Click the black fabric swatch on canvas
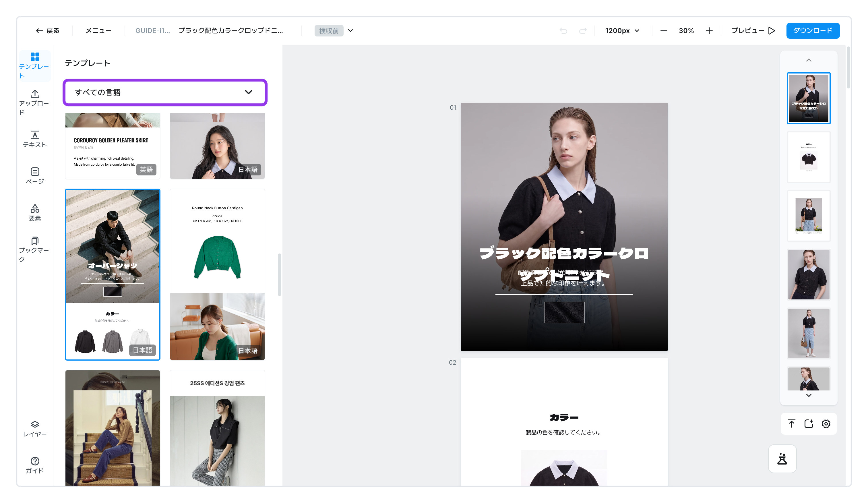Viewport: 868px width, 503px height. point(564,312)
